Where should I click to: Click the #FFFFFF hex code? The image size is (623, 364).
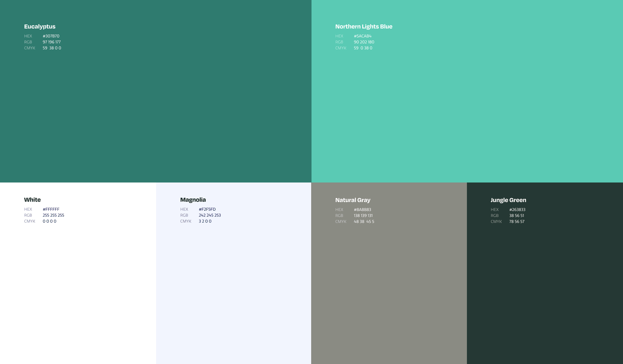(x=51, y=209)
